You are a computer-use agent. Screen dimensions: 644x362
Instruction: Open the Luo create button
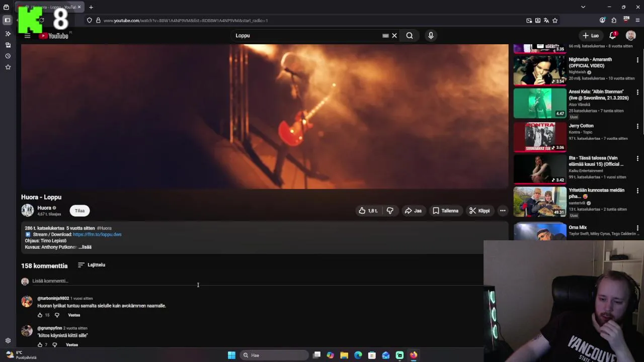591,36
